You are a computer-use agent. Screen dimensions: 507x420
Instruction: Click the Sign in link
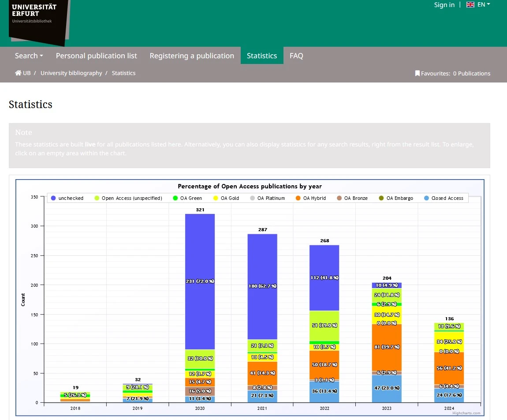pyautogui.click(x=444, y=5)
